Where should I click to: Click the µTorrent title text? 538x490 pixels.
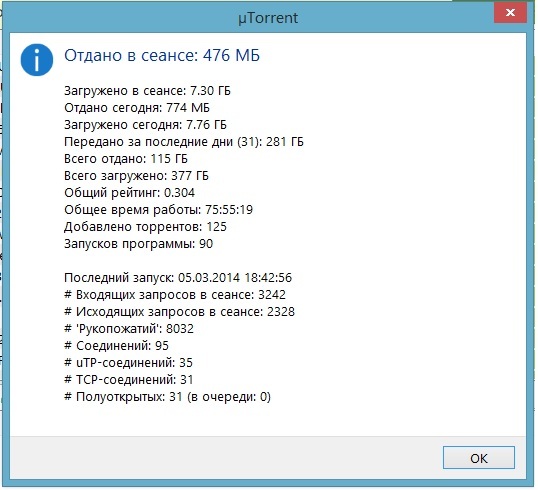coord(269,18)
